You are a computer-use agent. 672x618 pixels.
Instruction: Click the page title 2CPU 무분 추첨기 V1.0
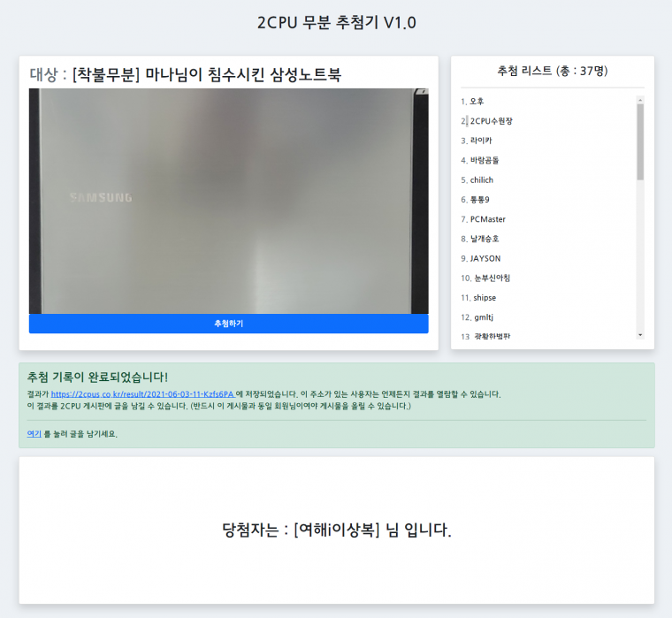click(x=336, y=22)
